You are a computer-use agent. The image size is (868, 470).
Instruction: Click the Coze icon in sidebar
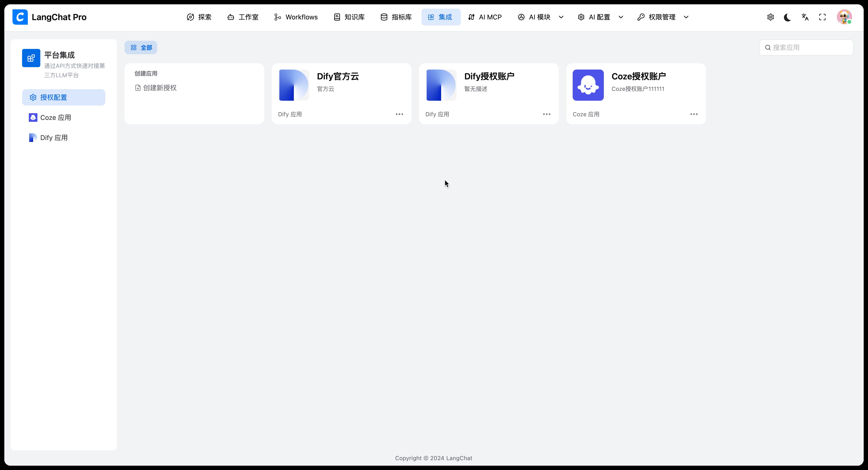click(x=33, y=117)
